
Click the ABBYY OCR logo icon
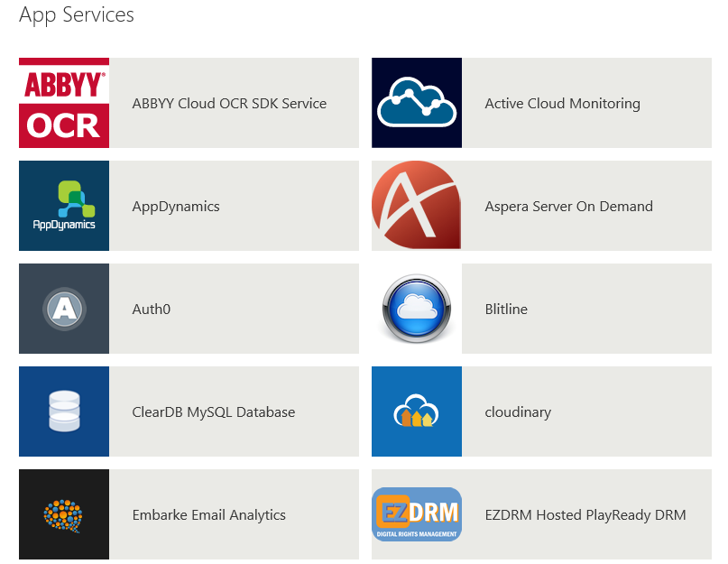(64, 103)
